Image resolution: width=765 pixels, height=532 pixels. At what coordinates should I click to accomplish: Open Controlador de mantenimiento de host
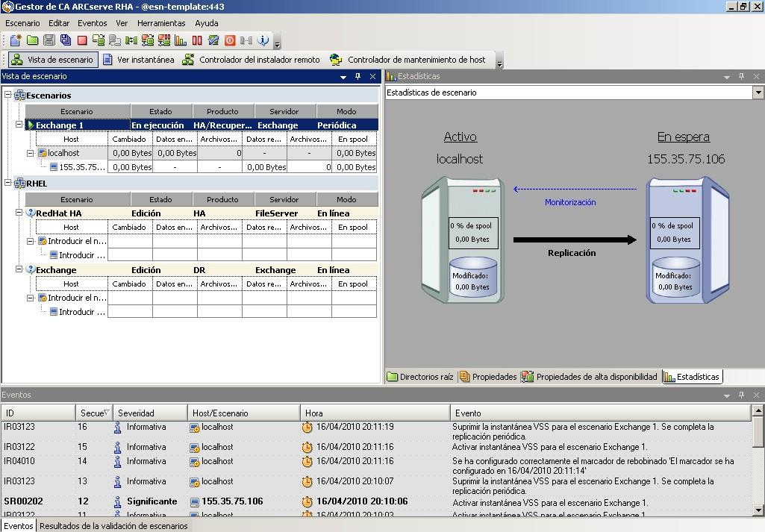408,60
